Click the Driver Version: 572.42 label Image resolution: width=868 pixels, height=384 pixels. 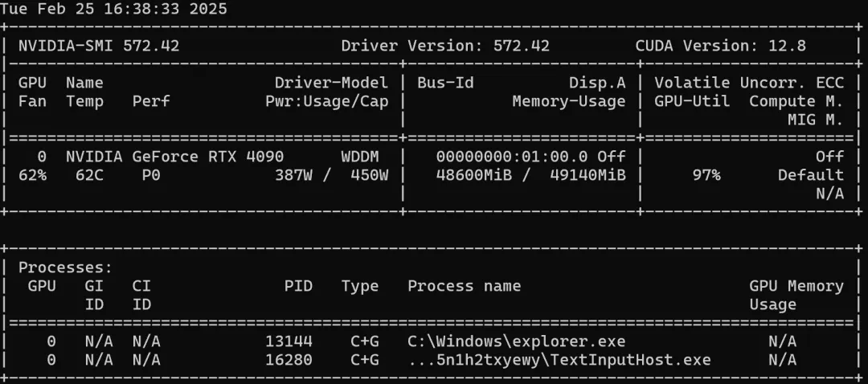(445, 46)
